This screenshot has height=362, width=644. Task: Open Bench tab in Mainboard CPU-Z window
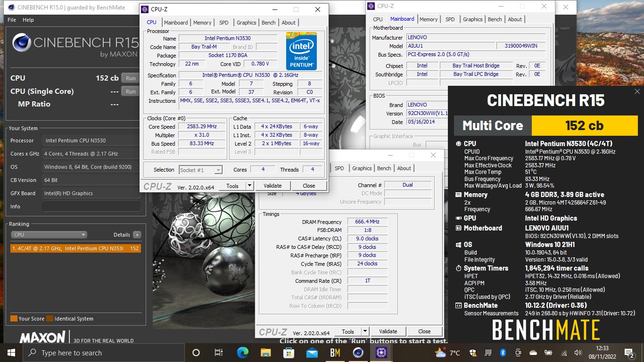point(495,19)
